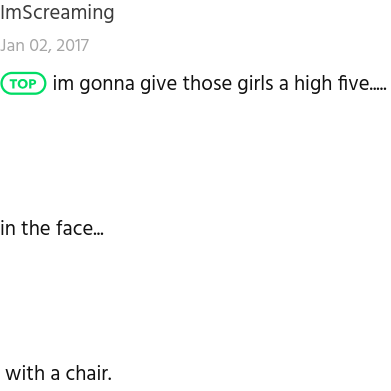
Task: Click the word 'the' in 'in the face'
Action: pos(36,228)
